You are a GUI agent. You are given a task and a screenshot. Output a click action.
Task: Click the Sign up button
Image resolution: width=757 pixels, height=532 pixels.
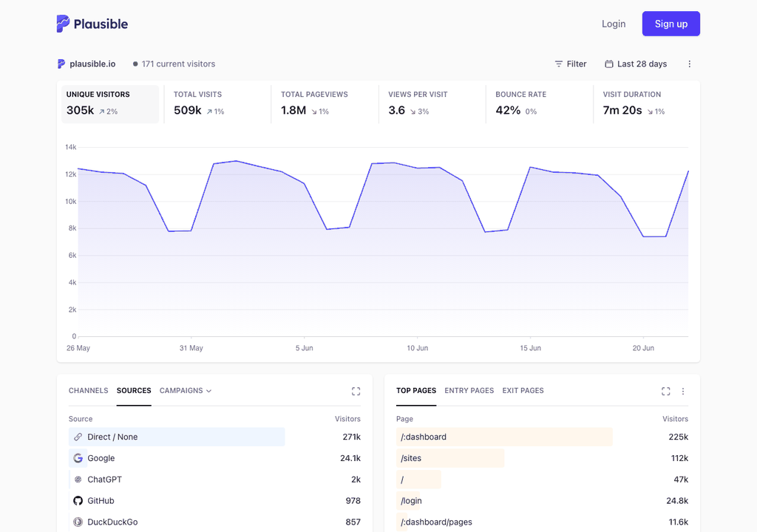coord(671,24)
